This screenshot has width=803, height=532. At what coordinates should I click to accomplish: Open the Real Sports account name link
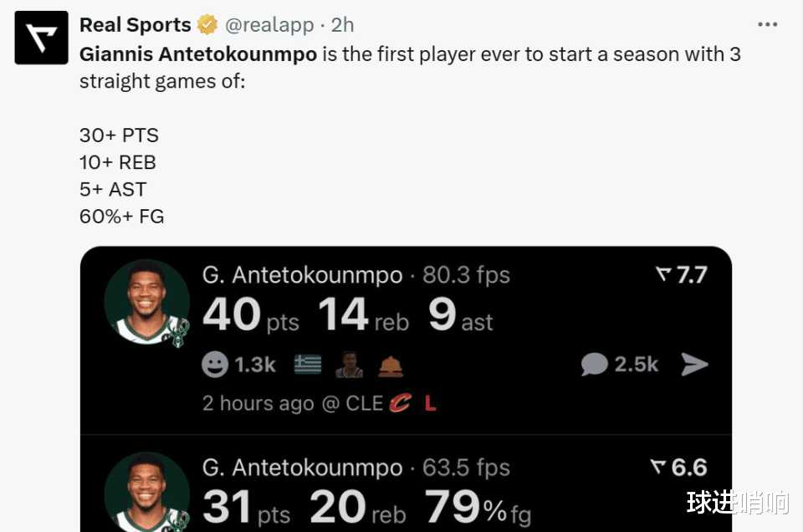point(135,26)
